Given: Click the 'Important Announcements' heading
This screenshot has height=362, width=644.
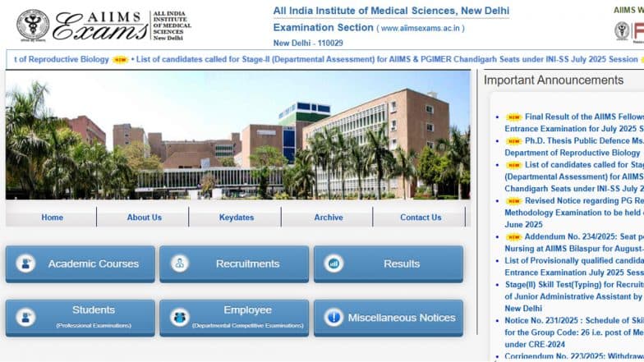Looking at the screenshot, I should tap(554, 80).
